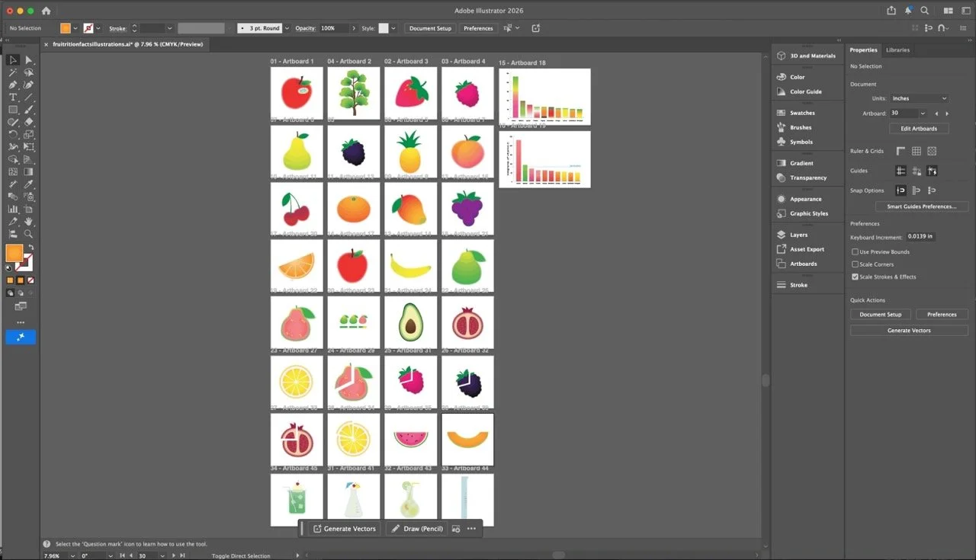Viewport: 976px width, 560px height.
Task: Select the Line Segment tool
Action: click(x=29, y=97)
